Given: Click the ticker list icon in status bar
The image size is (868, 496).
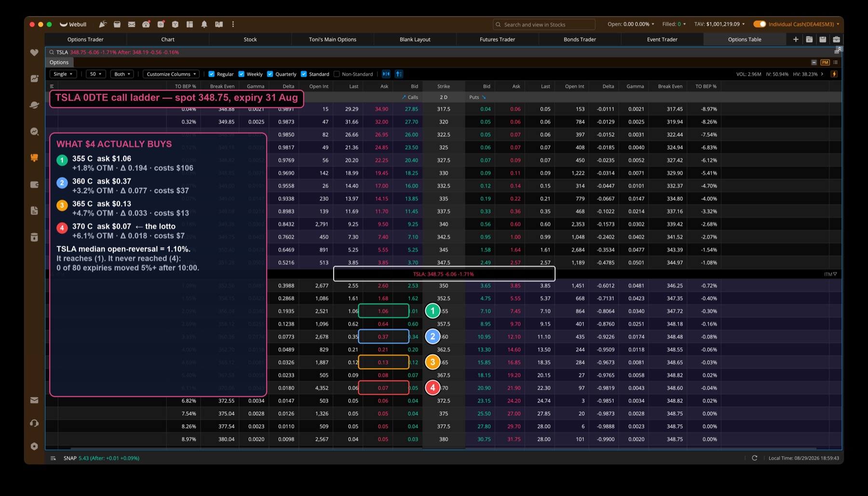Looking at the screenshot, I should click(53, 458).
